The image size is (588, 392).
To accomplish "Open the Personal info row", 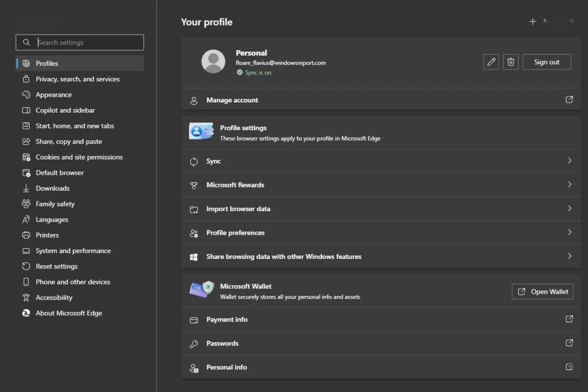I will (x=381, y=367).
